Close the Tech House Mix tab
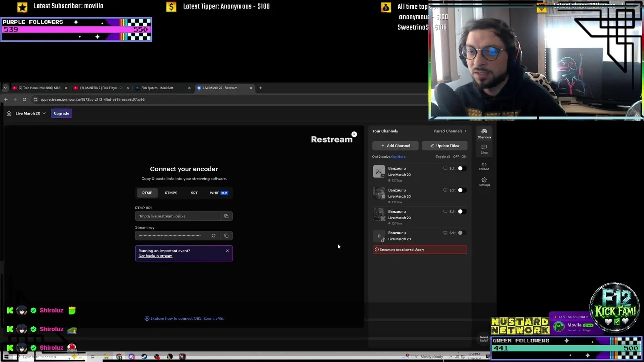The image size is (644, 362). [66, 88]
